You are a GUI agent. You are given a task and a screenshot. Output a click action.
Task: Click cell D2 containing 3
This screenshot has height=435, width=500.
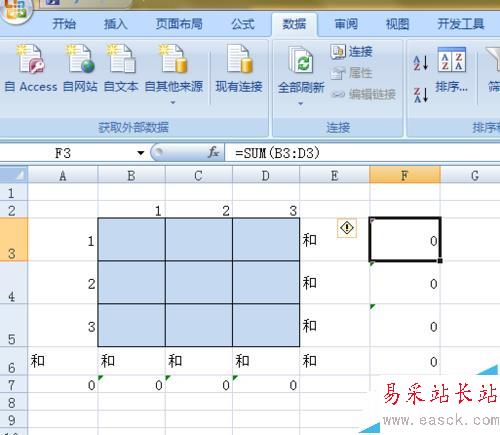point(266,210)
